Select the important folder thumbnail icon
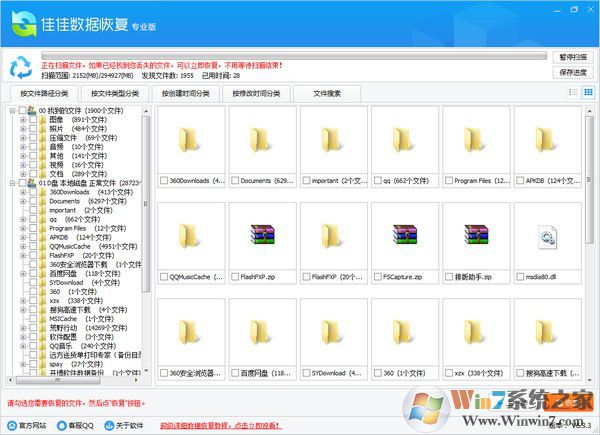This screenshot has width=600, height=435. (332, 140)
